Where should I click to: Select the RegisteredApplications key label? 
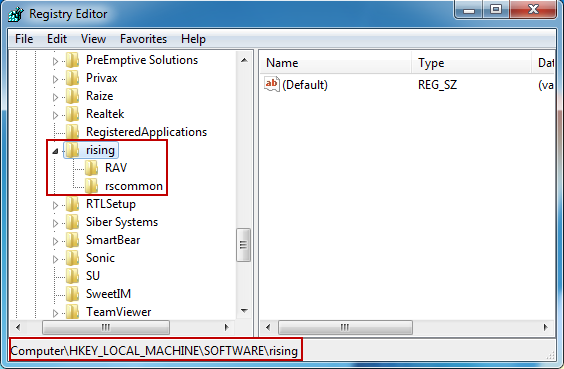point(146,132)
